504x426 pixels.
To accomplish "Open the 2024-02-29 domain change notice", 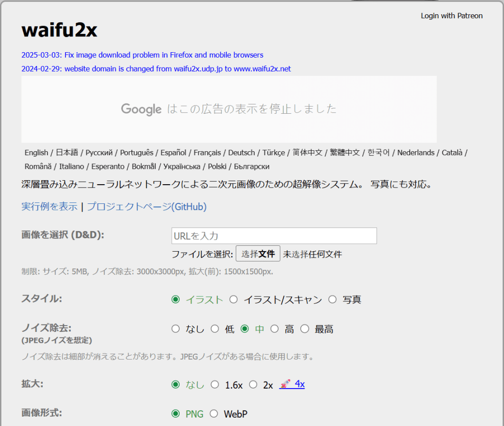I will [156, 69].
